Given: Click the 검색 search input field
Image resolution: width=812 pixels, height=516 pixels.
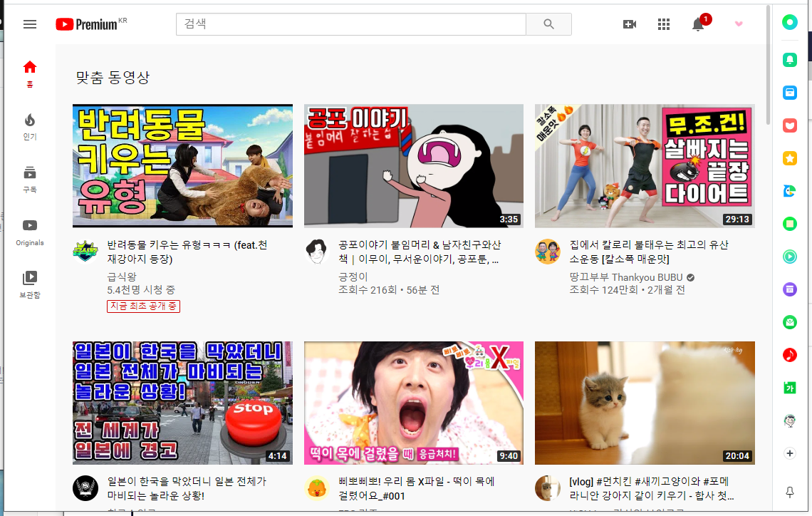Looking at the screenshot, I should coord(350,24).
